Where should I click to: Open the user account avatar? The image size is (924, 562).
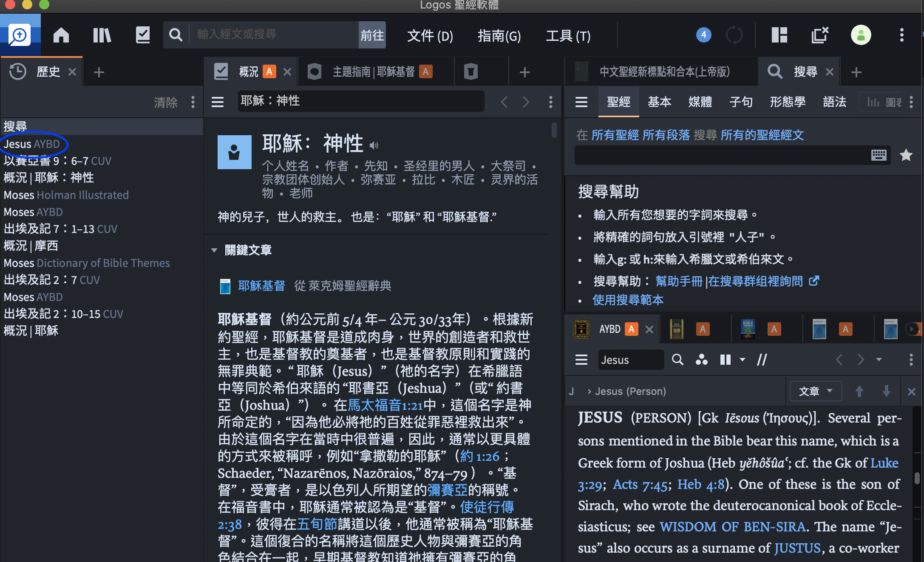861,35
